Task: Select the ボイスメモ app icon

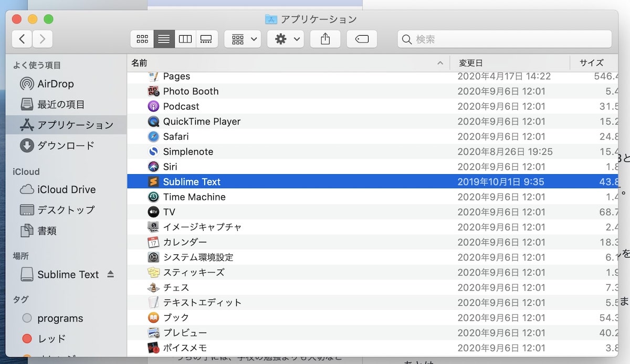Action: (153, 348)
